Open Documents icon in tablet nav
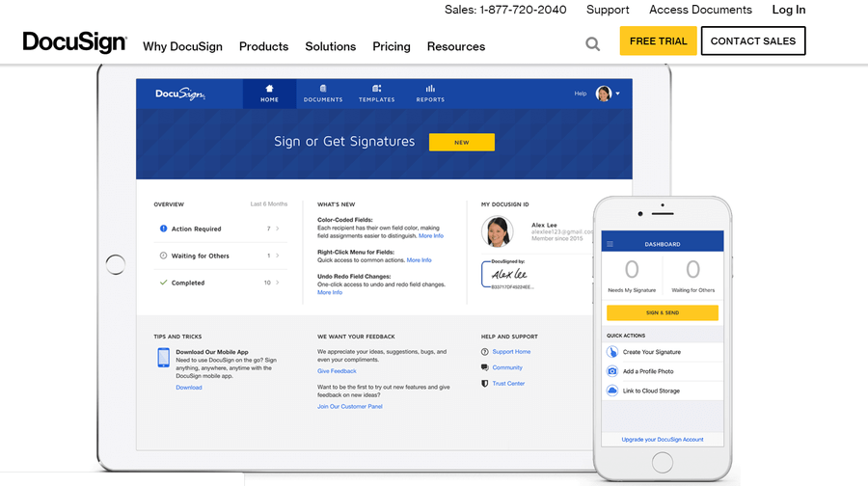The height and width of the screenshot is (486, 868). click(x=323, y=89)
